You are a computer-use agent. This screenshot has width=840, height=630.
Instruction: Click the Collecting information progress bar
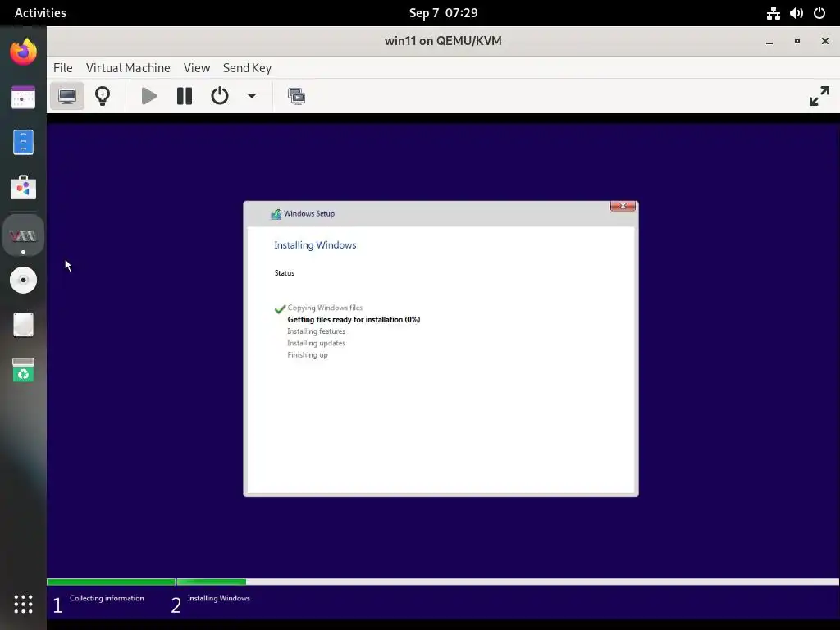tap(111, 582)
